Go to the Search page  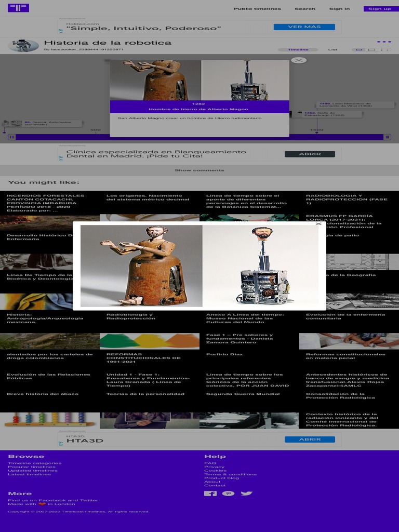coord(305,9)
